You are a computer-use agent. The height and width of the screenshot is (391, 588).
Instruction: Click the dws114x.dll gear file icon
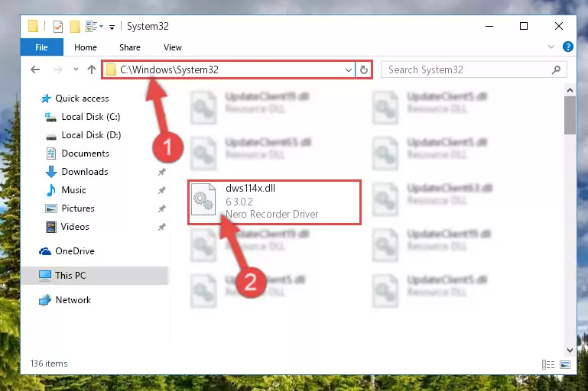click(x=203, y=199)
